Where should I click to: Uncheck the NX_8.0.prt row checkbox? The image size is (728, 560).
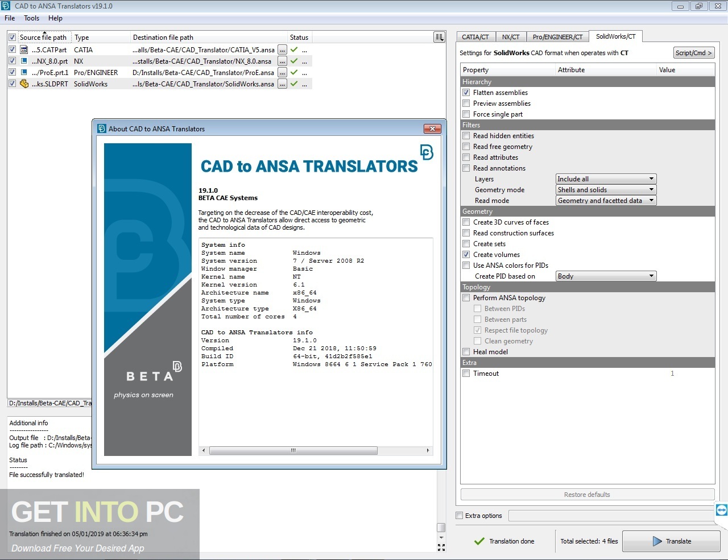[x=12, y=61]
